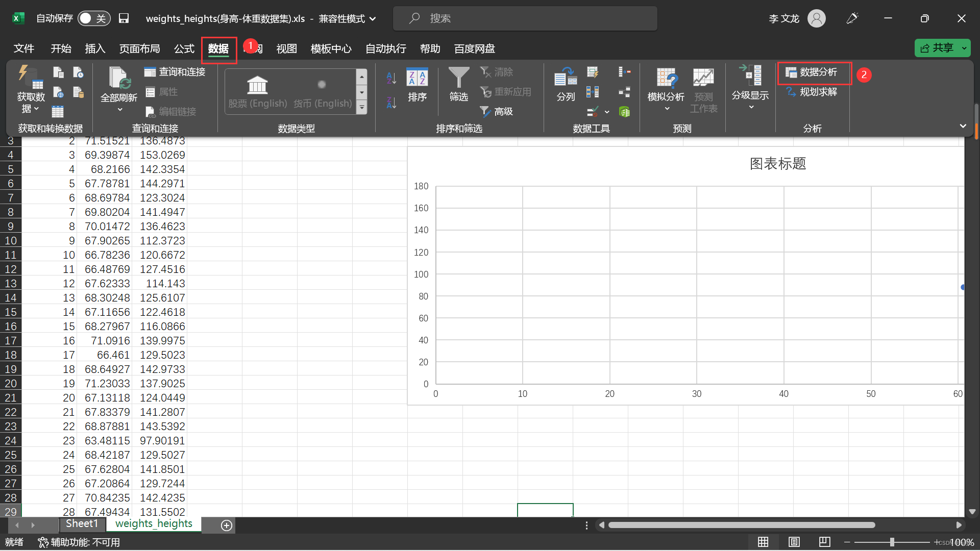Viewport: 980px width, 551px height.
Task: Toggle the AutoSave switch
Action: tap(94, 18)
